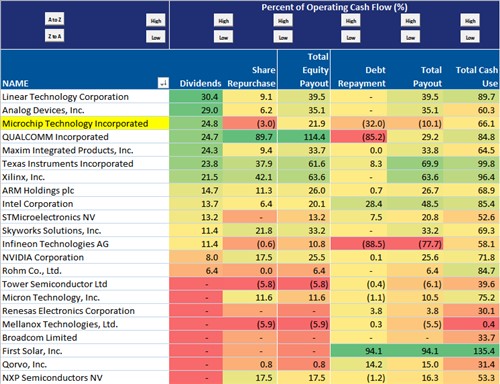The height and width of the screenshot is (384, 500).
Task: Select the ARM Holdings plc cell
Action: click(x=85, y=190)
